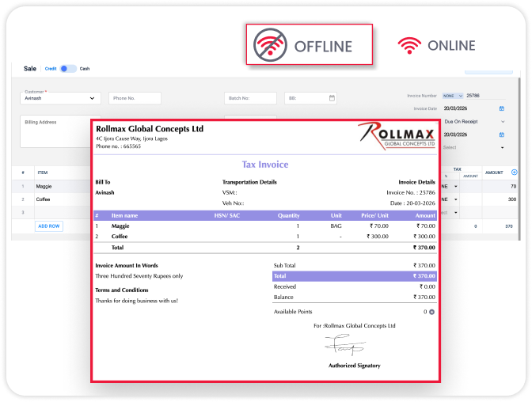Click the Authorized Signatory signature image

coord(345,345)
